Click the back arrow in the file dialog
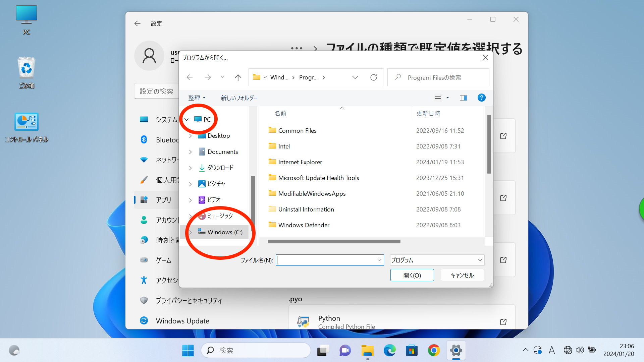Image resolution: width=644 pixels, height=362 pixels. 190,77
